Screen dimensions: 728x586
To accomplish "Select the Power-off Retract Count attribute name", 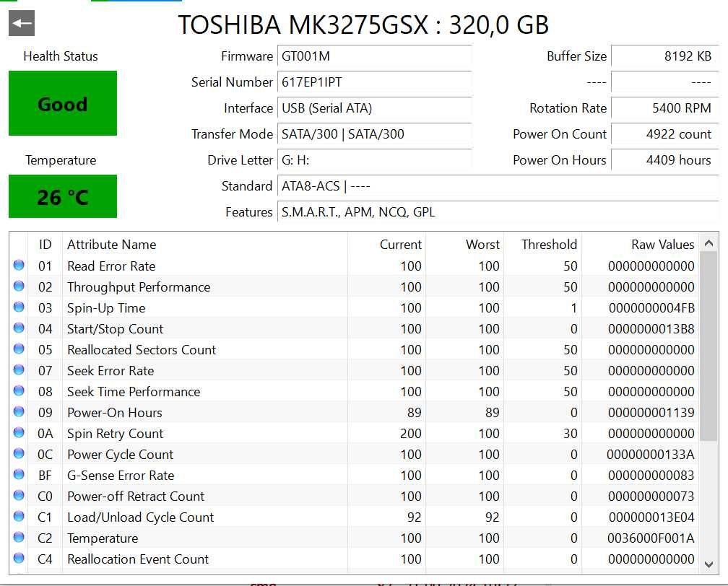I will [x=136, y=497].
